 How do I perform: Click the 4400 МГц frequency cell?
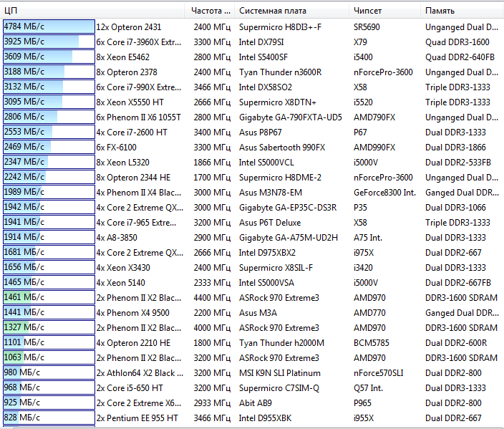(x=212, y=298)
